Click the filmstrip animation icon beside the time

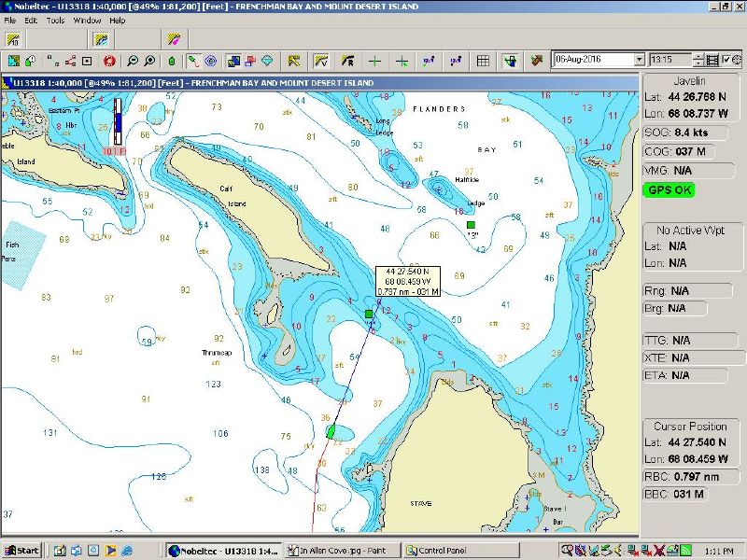click(x=712, y=60)
